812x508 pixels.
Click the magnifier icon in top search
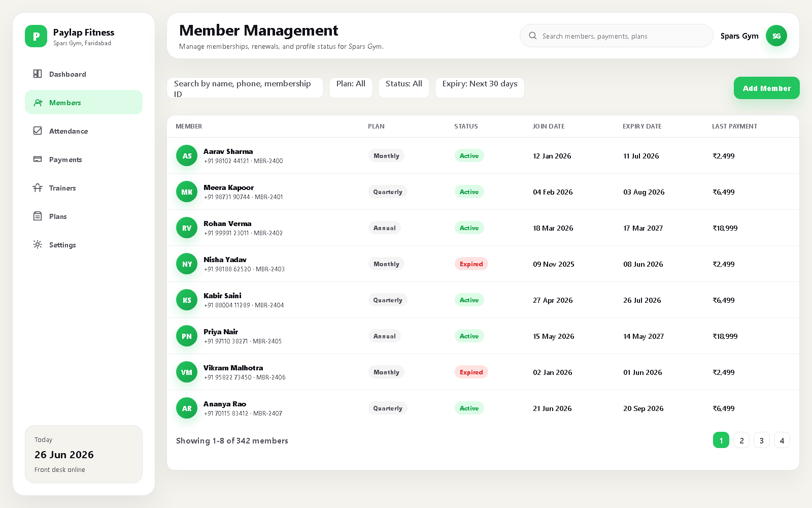point(533,36)
